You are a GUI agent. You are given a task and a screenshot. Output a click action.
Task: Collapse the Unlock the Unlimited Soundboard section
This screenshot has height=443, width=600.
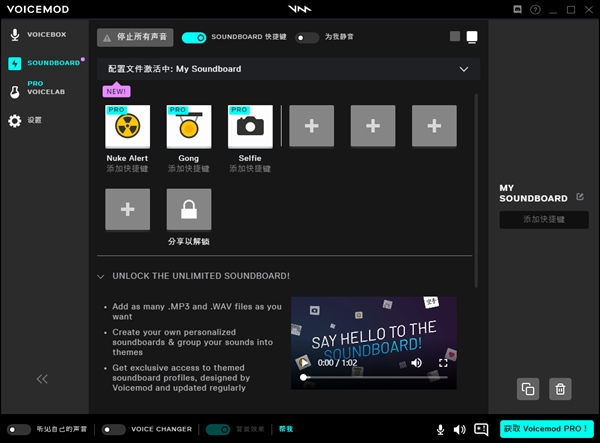(x=101, y=276)
